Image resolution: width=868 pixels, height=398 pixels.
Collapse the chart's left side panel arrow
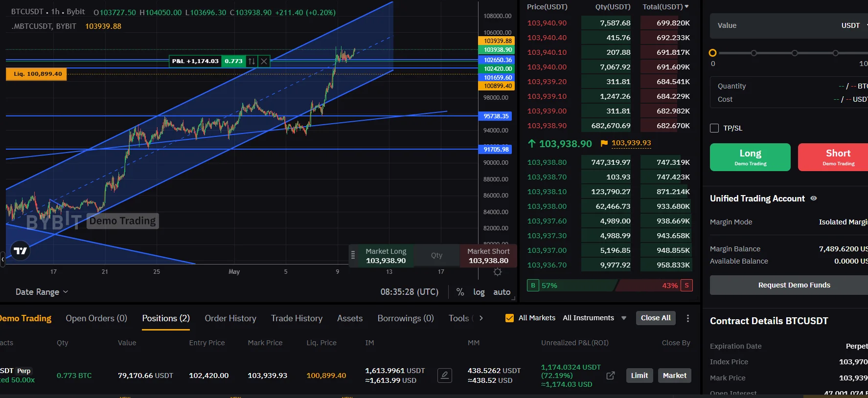pos(2,259)
